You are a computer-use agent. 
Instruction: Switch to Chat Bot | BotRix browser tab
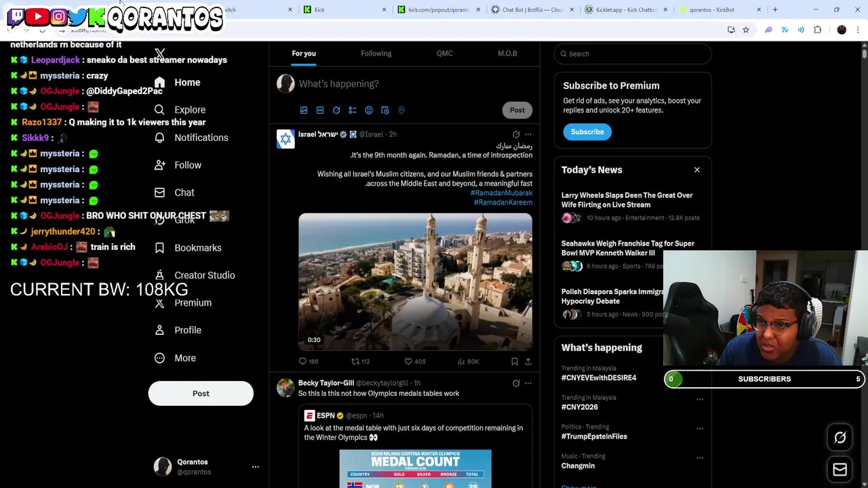(533, 9)
